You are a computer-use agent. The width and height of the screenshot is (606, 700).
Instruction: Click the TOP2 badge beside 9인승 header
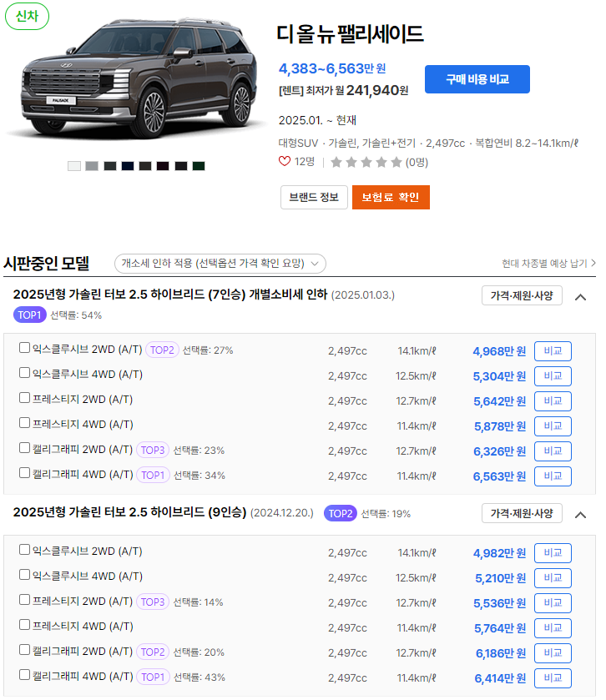pos(341,513)
